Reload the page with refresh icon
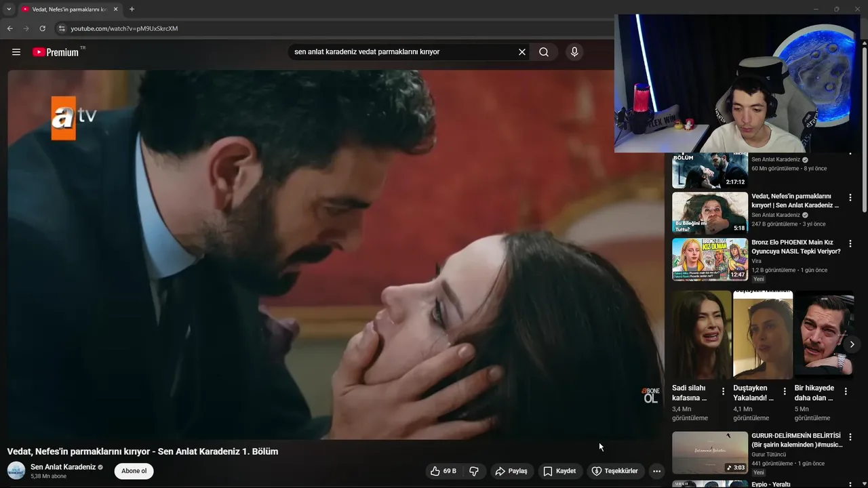Screen dimensions: 868x488 coord(42,28)
